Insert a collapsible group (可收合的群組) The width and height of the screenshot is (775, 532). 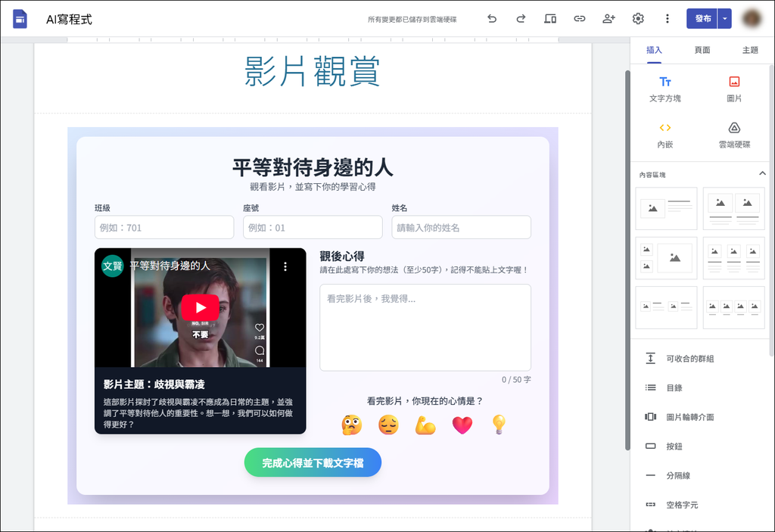(689, 359)
